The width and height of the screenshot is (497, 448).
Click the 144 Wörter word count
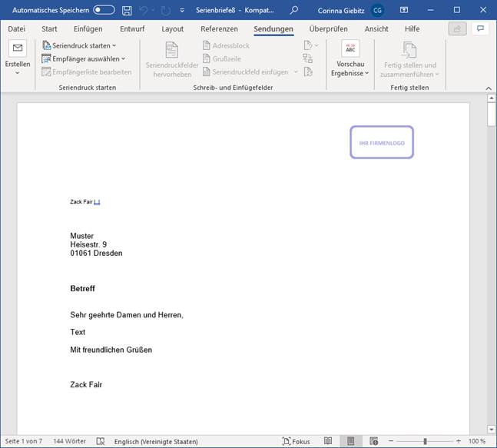[x=69, y=442]
